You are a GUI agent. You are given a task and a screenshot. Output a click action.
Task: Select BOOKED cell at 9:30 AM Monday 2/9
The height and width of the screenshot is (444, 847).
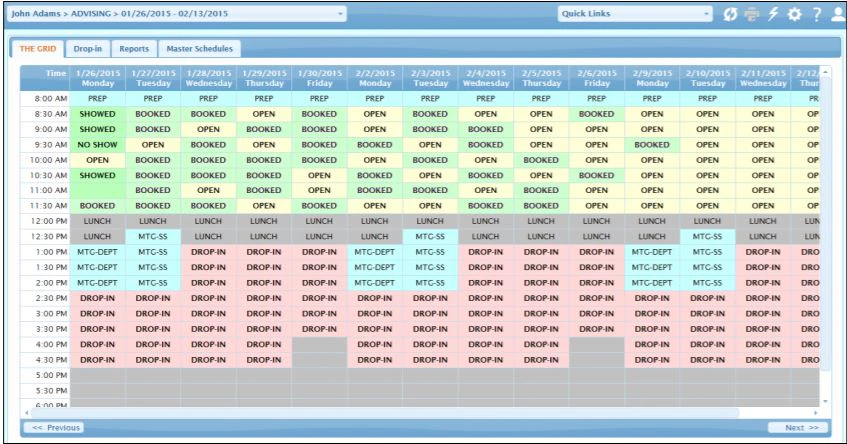coord(652,145)
